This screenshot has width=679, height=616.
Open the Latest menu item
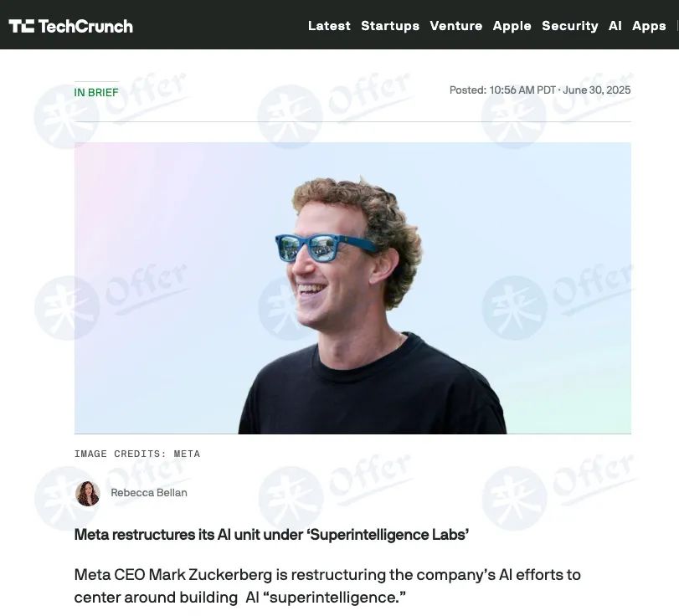[329, 26]
